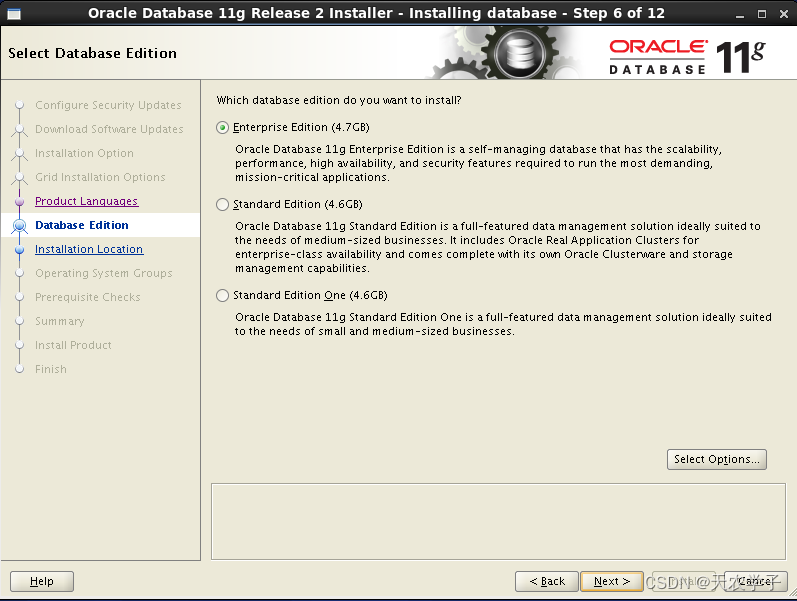Click the Installation Location step marker dot
The width and height of the screenshot is (797, 601).
(x=19, y=250)
